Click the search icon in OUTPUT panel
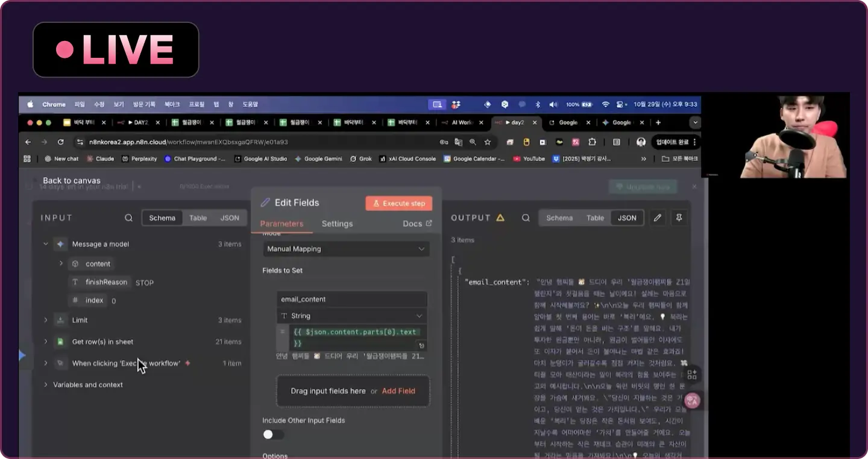Screen dimensions: 868x459 click(526, 218)
